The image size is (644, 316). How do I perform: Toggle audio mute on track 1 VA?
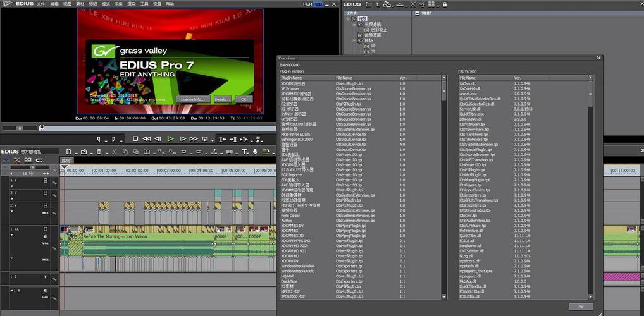[x=45, y=237]
